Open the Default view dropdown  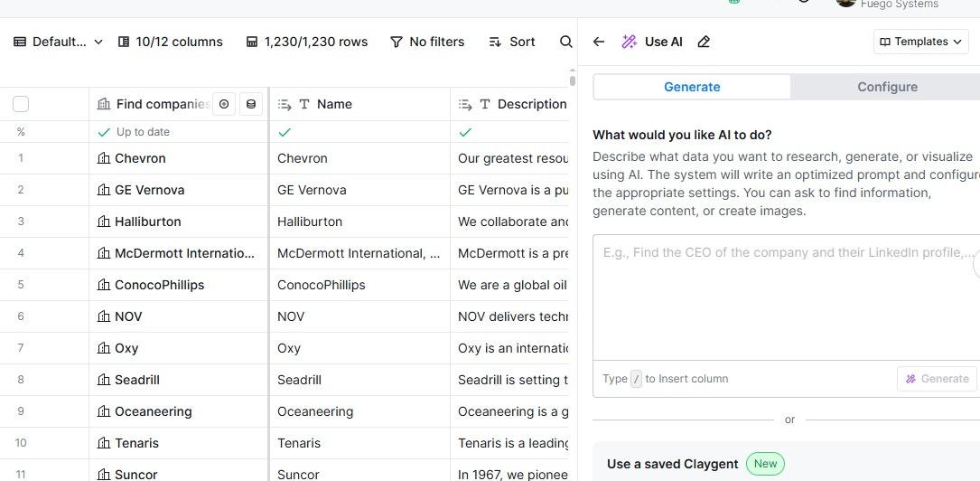(x=58, y=42)
